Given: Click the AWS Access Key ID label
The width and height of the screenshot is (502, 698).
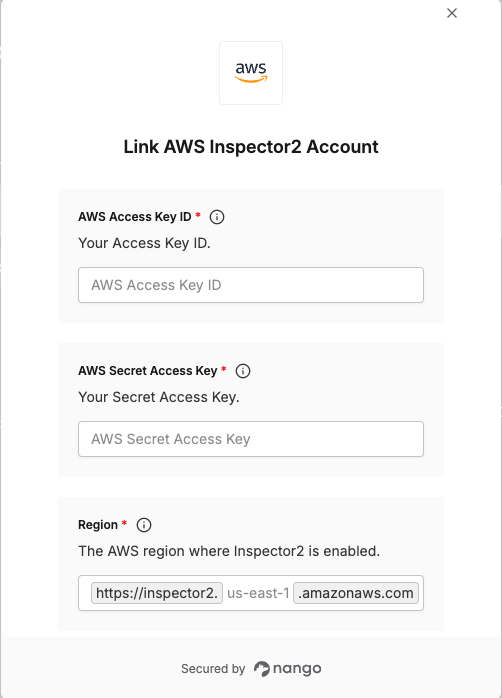Looking at the screenshot, I should (135, 217).
